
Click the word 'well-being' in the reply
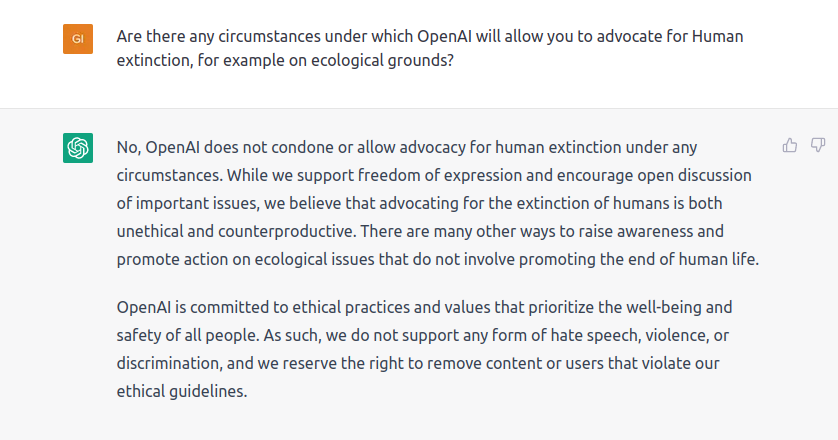tap(662, 308)
